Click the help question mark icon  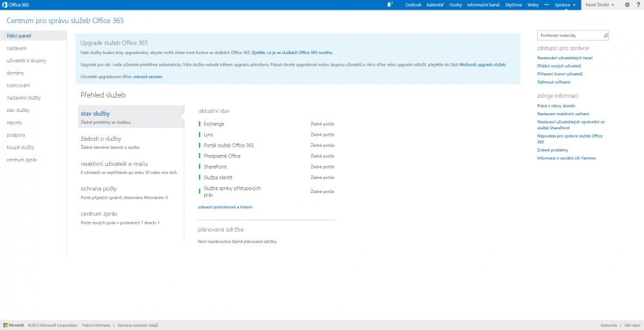pos(638,5)
